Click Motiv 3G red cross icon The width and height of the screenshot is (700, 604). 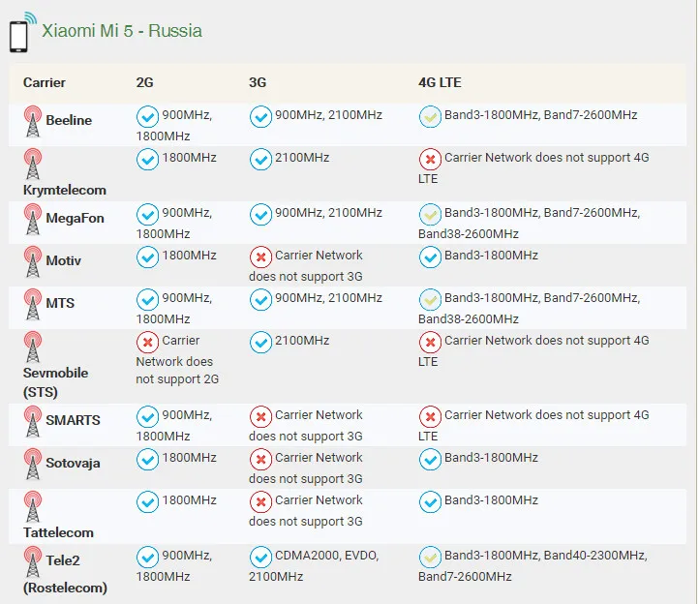pyautogui.click(x=260, y=257)
